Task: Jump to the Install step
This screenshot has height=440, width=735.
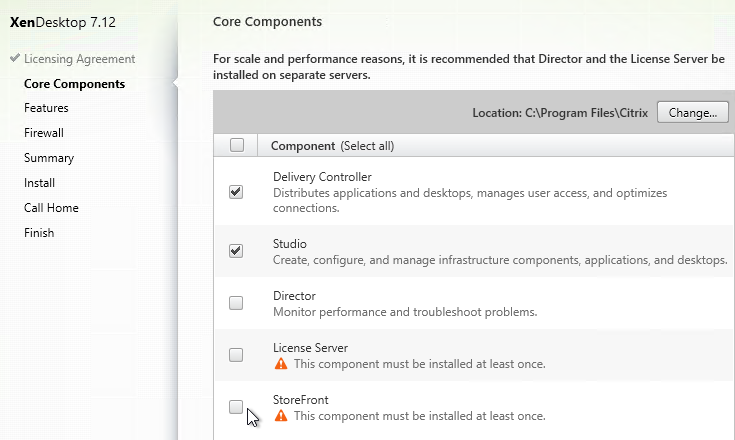Action: [39, 183]
